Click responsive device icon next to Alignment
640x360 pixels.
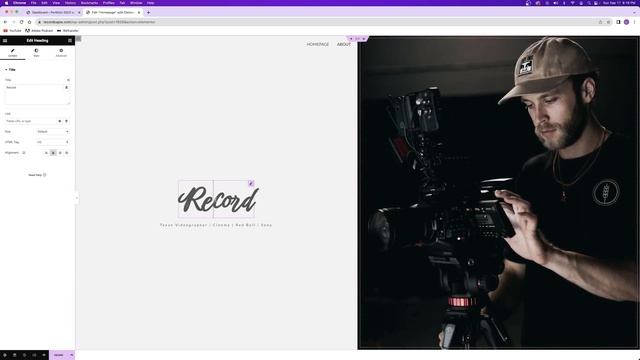click(x=24, y=153)
